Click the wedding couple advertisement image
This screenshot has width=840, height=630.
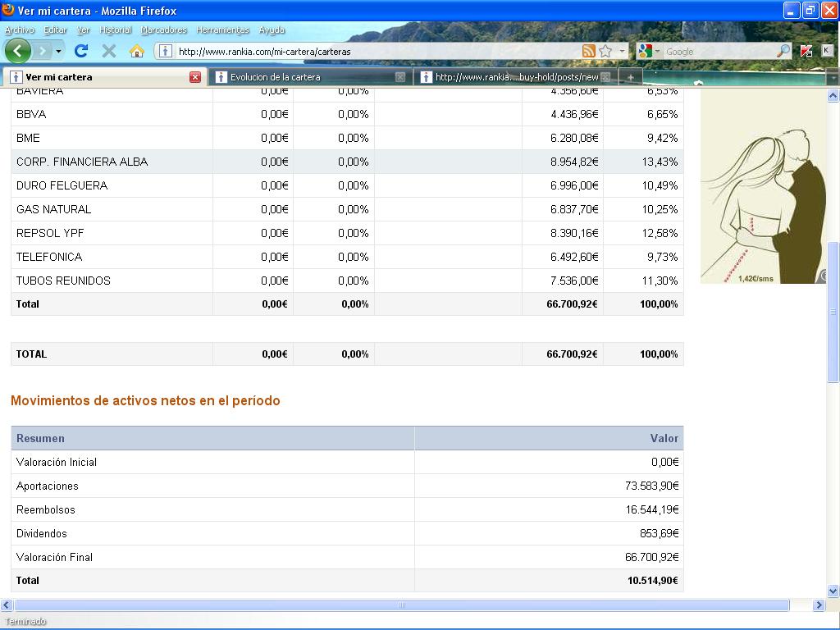[x=763, y=189]
